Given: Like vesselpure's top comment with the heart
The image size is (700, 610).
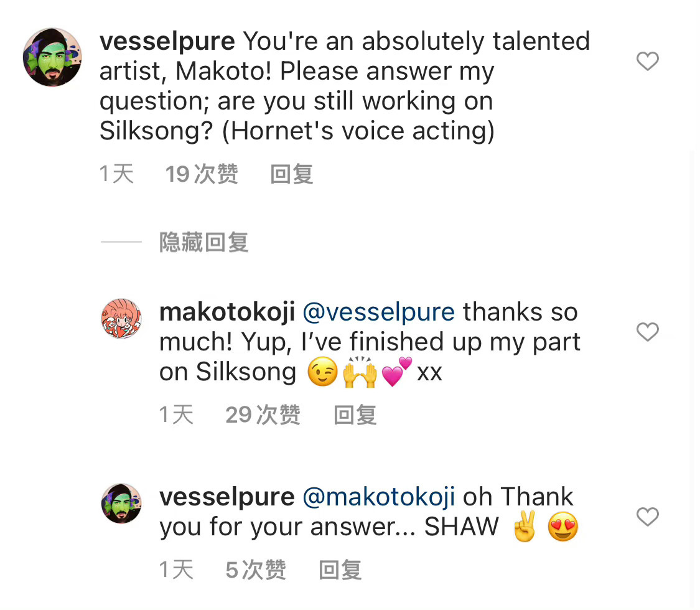Looking at the screenshot, I should 647,61.
